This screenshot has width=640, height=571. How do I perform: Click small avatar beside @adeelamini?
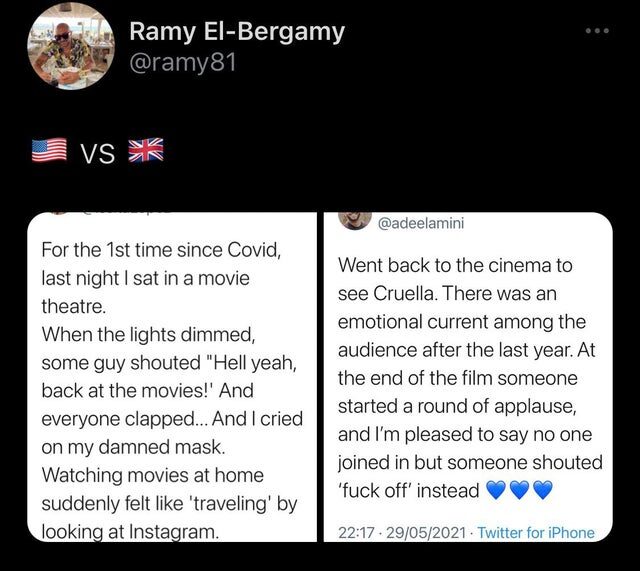[x=355, y=220]
